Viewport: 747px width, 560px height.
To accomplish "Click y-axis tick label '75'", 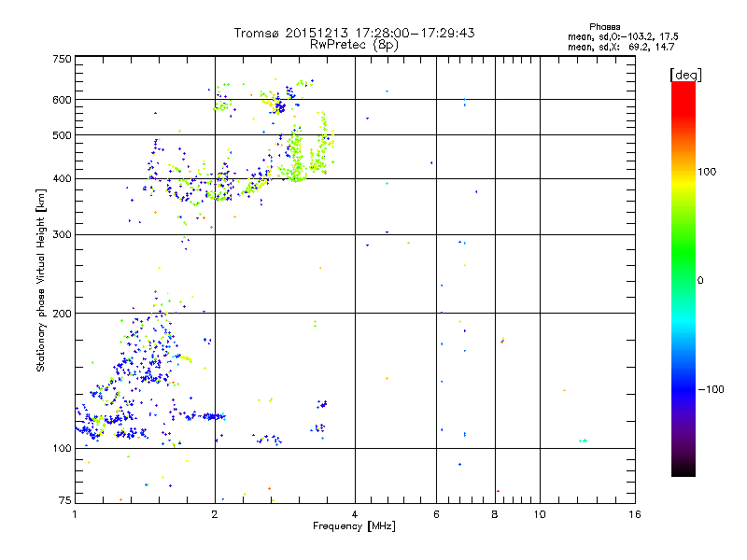I will pyautogui.click(x=65, y=500).
